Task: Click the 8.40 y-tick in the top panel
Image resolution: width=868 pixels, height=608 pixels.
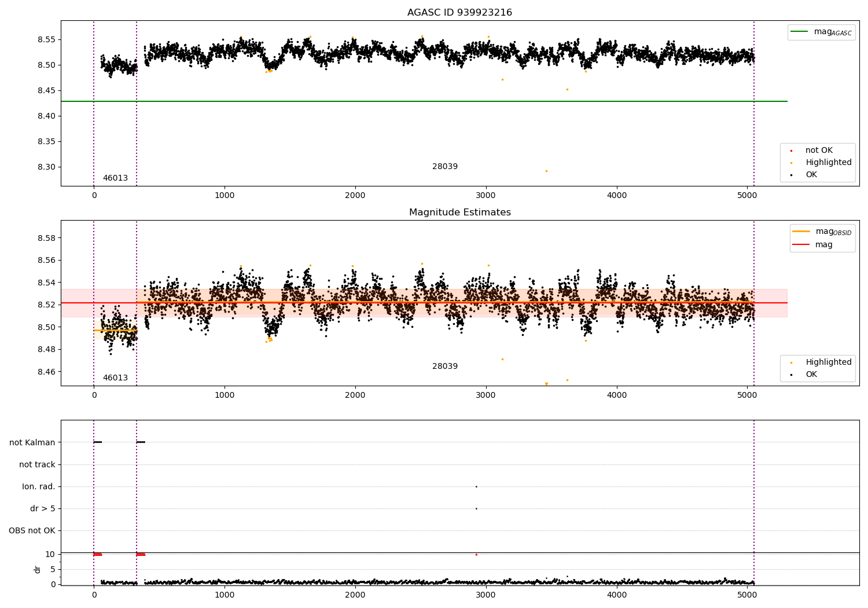Action: point(46,116)
